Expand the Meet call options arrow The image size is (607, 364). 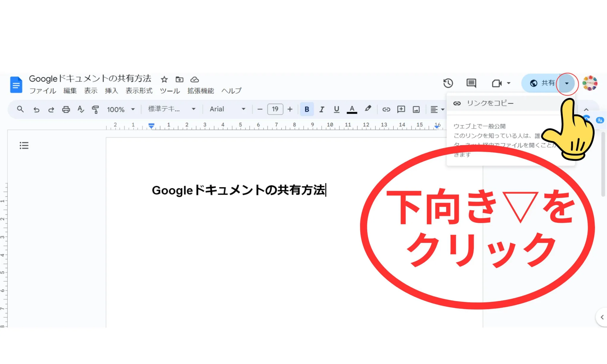point(509,83)
